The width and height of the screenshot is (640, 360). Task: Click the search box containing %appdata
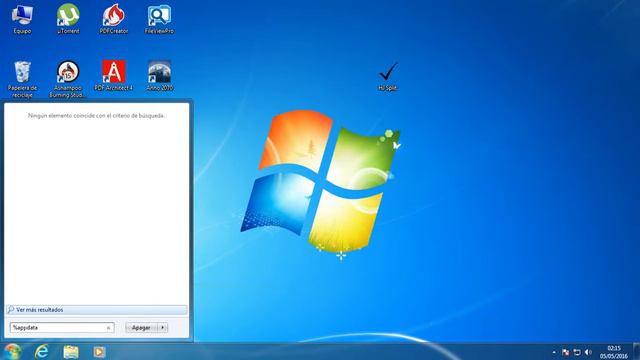(x=62, y=327)
